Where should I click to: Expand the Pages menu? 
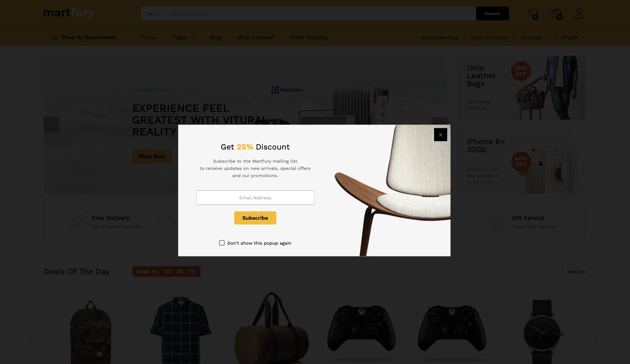183,37
